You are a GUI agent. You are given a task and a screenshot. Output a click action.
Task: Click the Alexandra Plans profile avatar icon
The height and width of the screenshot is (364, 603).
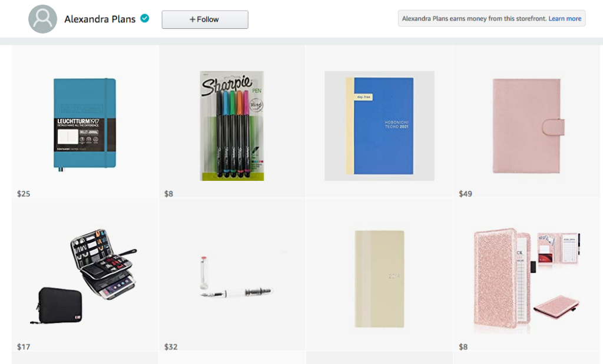[x=42, y=19]
